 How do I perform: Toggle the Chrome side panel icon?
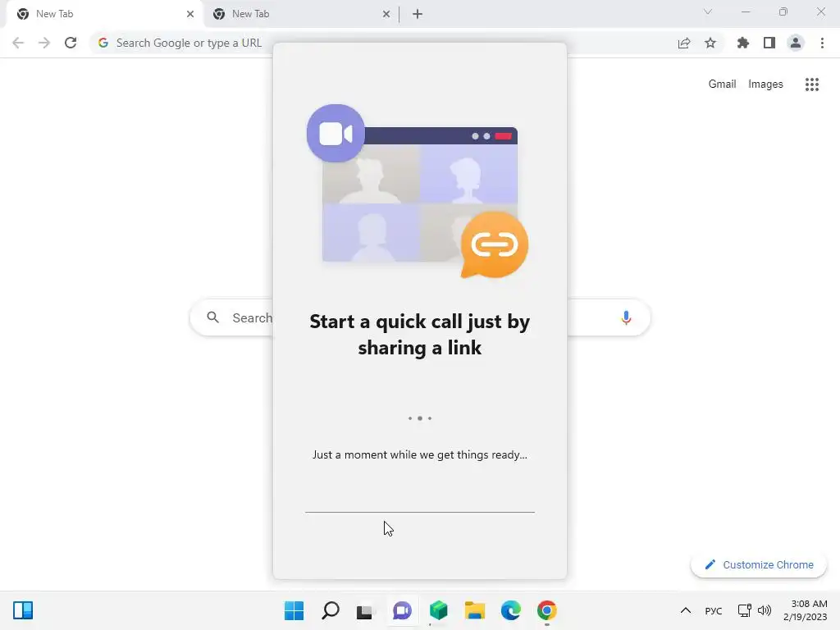click(x=769, y=43)
